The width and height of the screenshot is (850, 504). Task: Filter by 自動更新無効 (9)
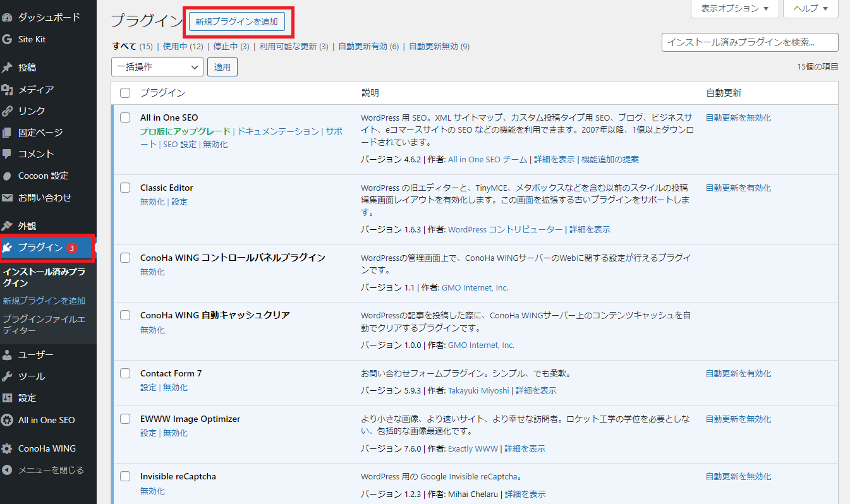pyautogui.click(x=439, y=47)
